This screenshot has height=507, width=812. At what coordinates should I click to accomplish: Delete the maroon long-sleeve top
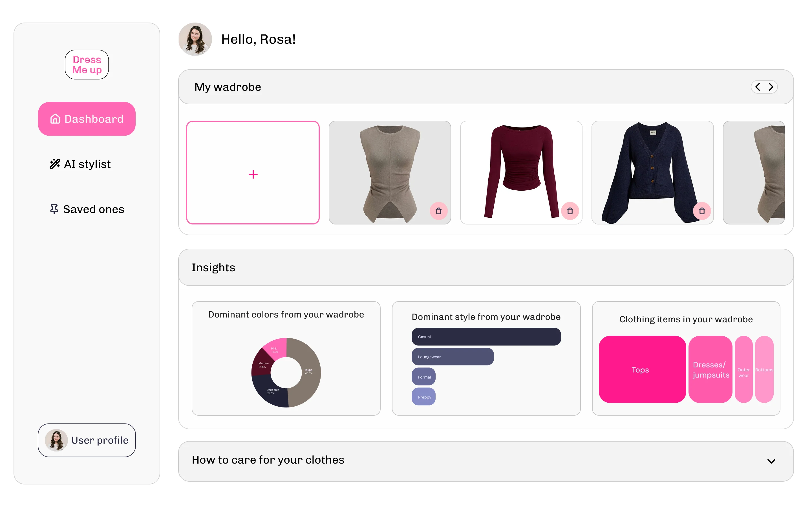coord(570,211)
